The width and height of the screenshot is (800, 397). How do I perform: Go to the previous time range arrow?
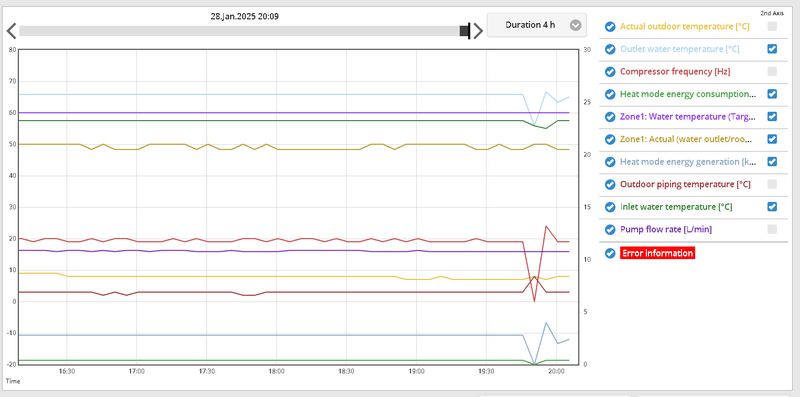(x=11, y=31)
